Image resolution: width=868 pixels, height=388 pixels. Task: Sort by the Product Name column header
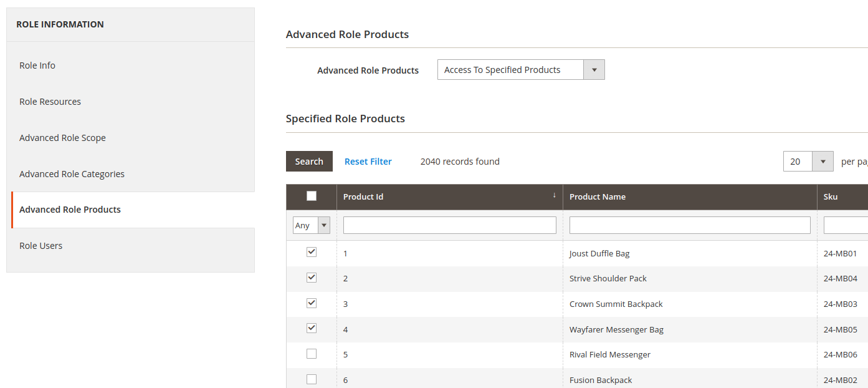[598, 196]
